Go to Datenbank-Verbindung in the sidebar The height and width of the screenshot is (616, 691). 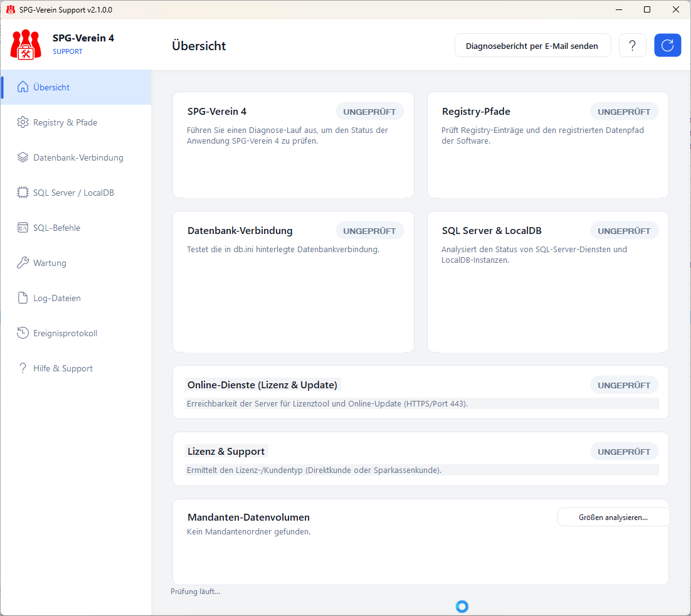[x=76, y=157]
